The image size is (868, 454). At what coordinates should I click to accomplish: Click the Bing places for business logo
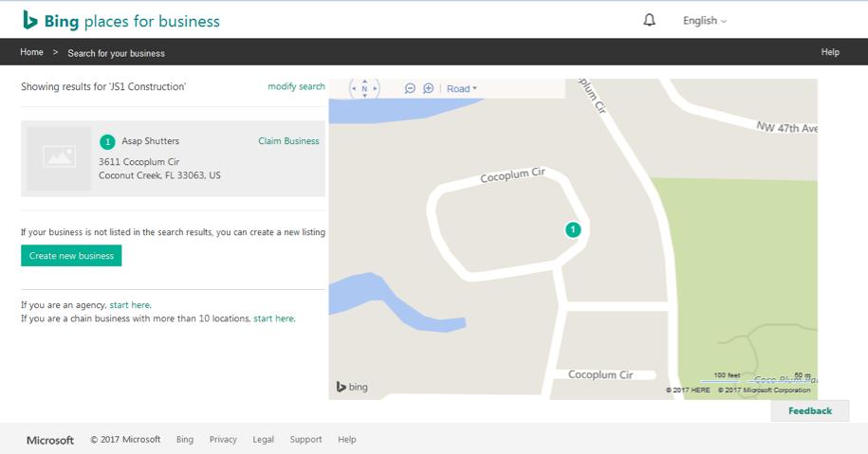point(121,21)
